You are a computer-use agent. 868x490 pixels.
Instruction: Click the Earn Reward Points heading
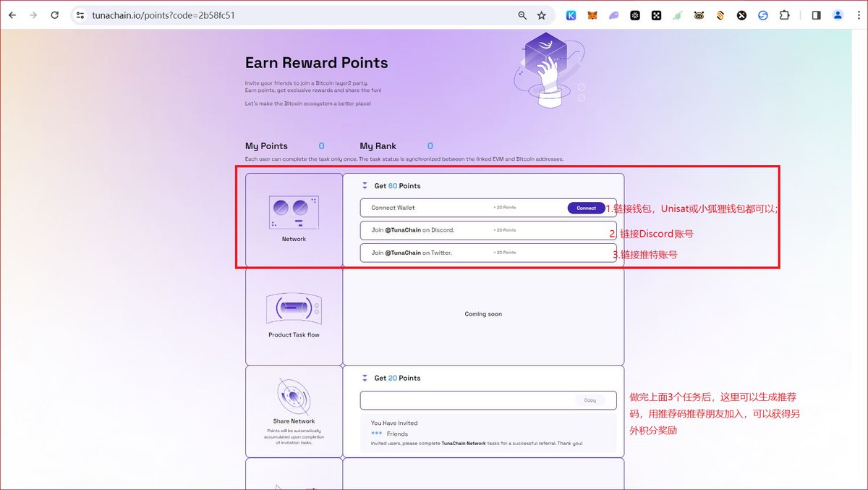317,63
